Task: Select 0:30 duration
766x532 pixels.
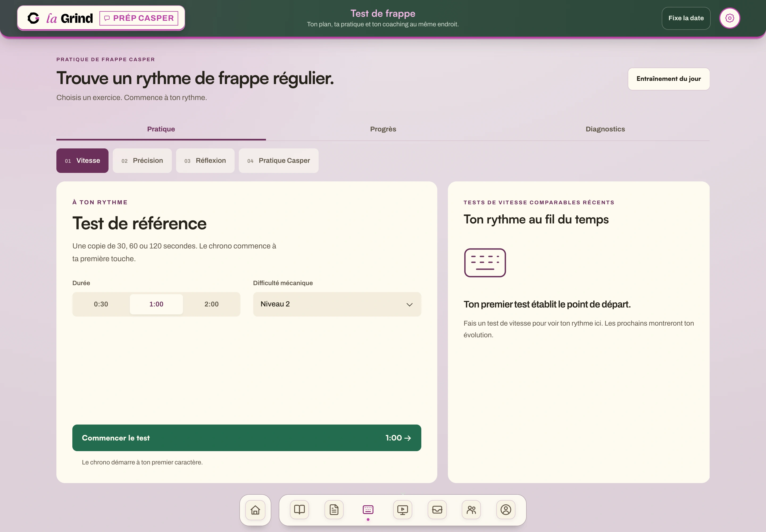Action: tap(101, 304)
